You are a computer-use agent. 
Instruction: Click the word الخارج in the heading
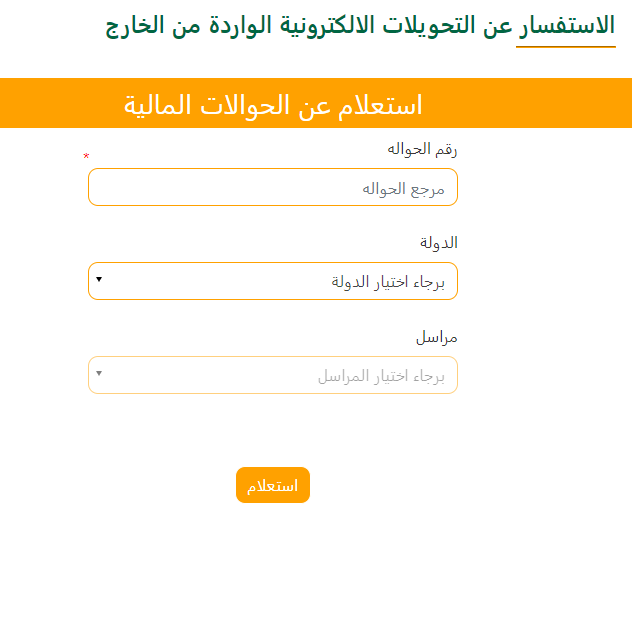click(x=135, y=26)
